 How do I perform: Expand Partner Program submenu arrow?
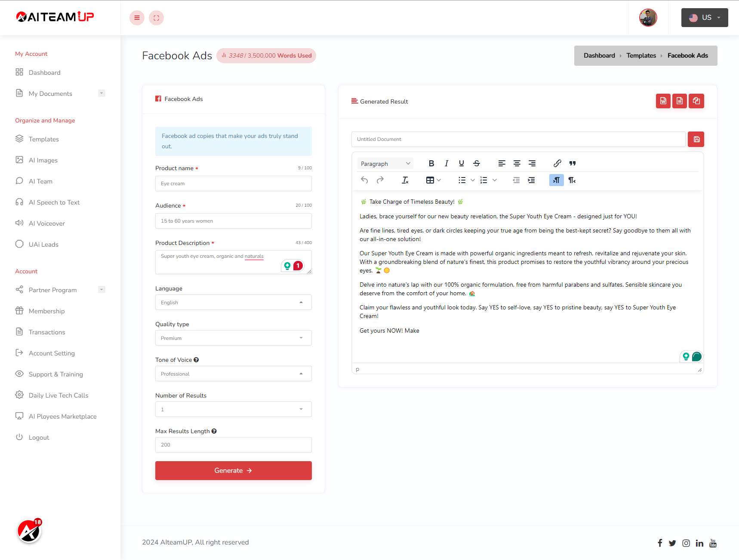[x=102, y=290]
